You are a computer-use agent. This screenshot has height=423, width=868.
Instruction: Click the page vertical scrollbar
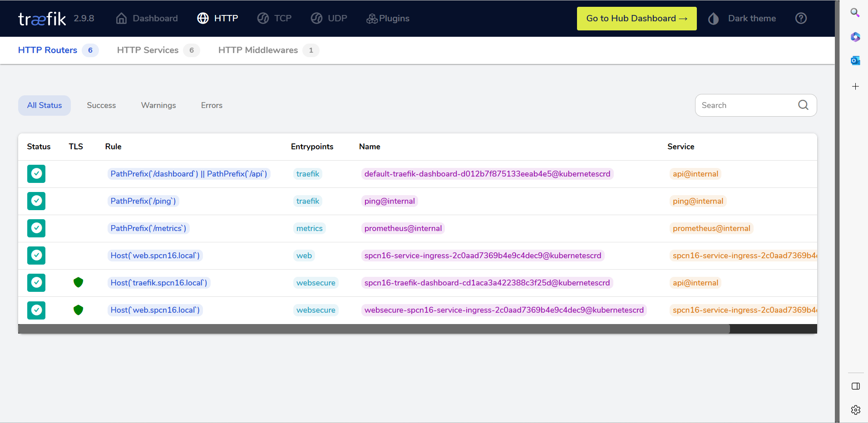837,211
